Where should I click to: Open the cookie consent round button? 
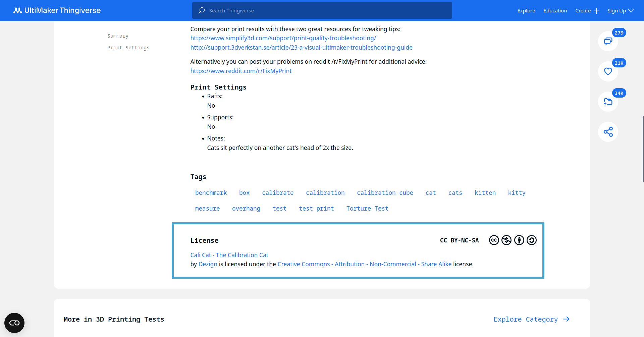click(14, 323)
